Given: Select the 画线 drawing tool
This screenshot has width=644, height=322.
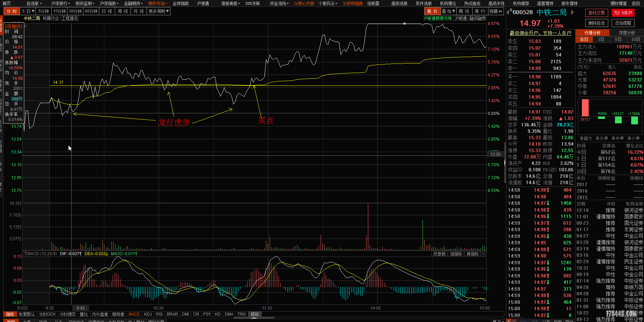Looking at the screenshot, I should pos(464,11).
